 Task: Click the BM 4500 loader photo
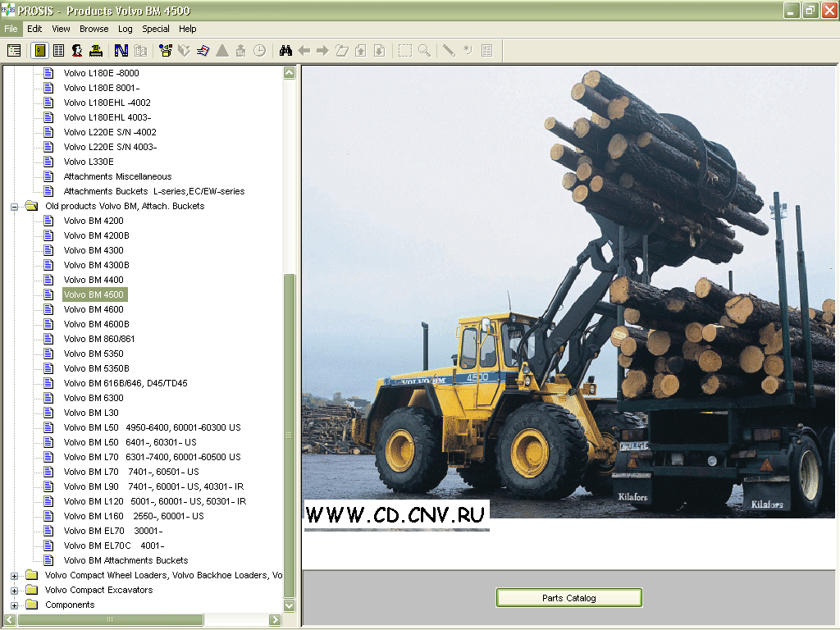coord(568,292)
